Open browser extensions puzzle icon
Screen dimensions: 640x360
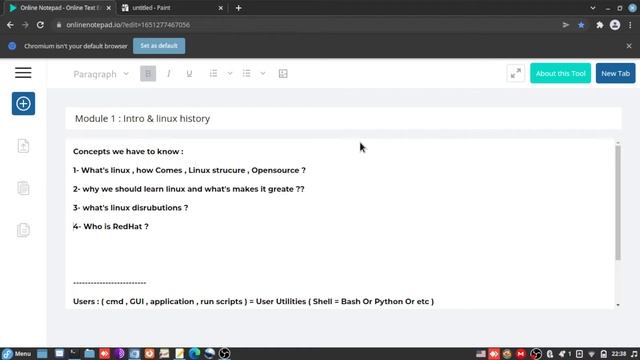pyautogui.click(x=600, y=25)
